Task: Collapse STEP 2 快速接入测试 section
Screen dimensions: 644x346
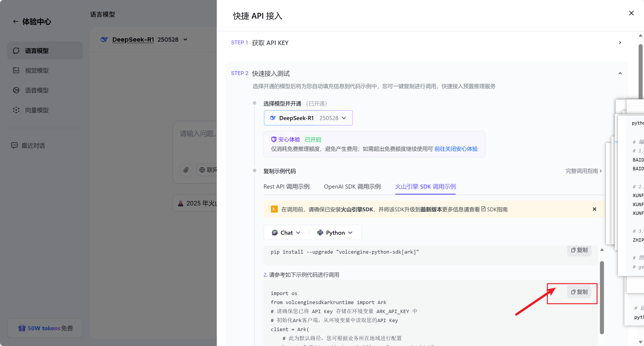Action: point(620,73)
